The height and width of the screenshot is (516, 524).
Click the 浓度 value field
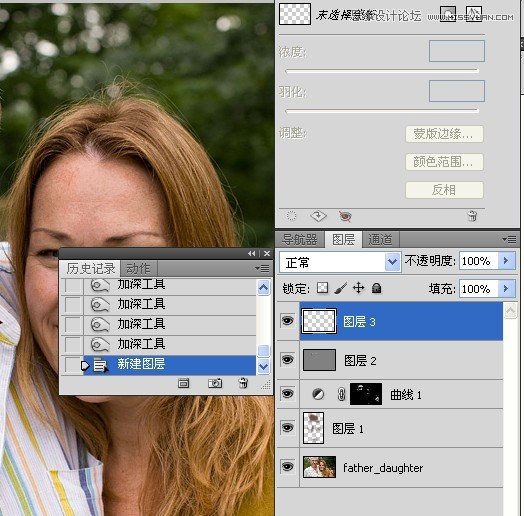457,51
